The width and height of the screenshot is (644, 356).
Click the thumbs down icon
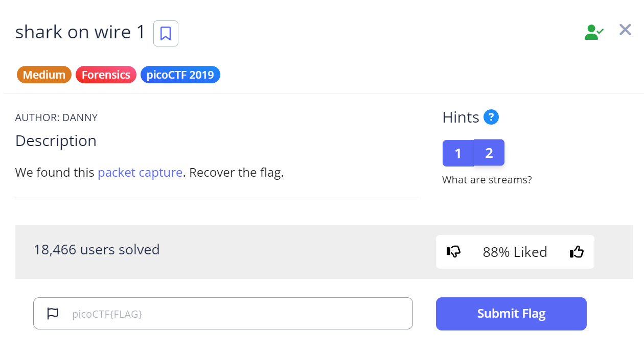pos(453,252)
